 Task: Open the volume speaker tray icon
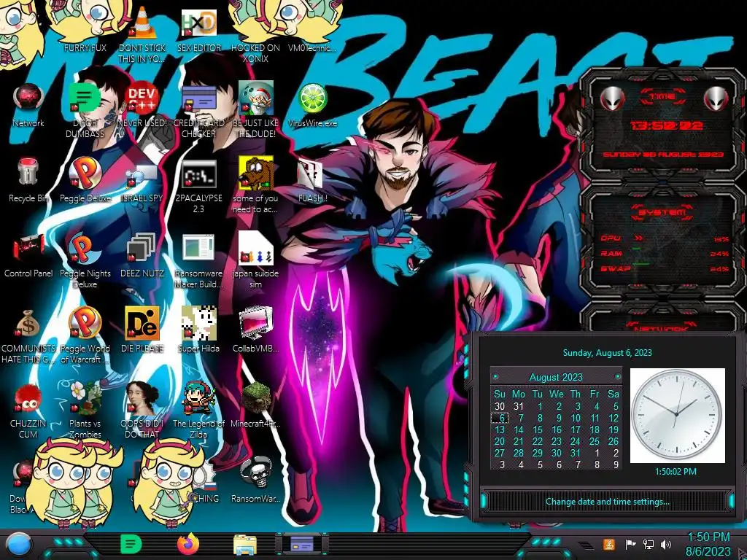point(666,544)
